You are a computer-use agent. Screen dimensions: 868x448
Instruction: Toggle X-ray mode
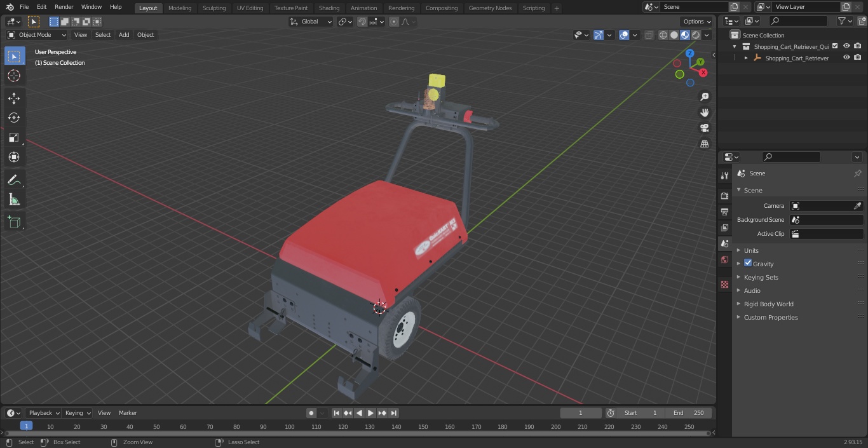649,35
